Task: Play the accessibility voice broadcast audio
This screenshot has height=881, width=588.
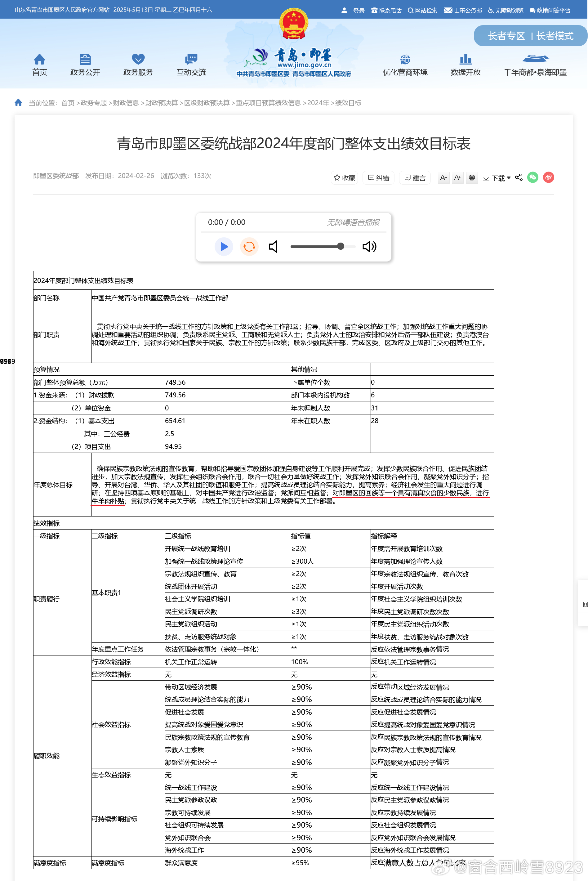Action: [224, 246]
